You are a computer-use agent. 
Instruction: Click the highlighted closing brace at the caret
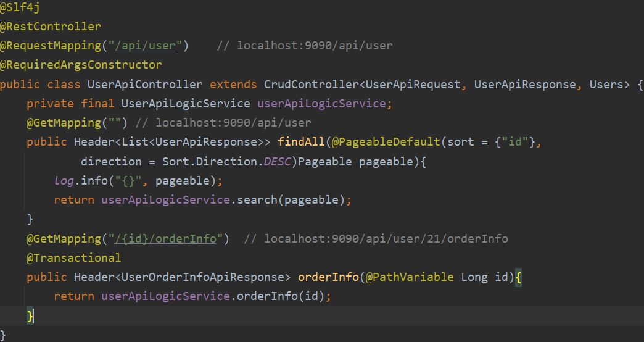point(30,315)
